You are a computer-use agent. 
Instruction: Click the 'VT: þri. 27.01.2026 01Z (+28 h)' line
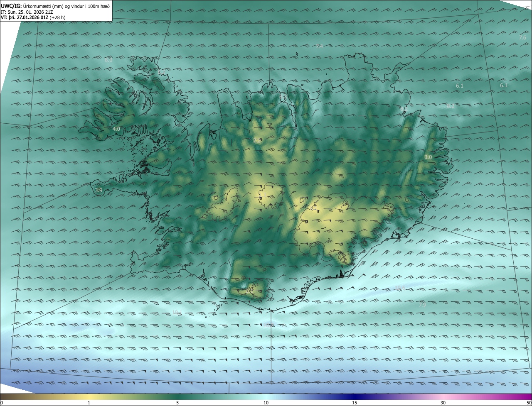pos(33,17)
